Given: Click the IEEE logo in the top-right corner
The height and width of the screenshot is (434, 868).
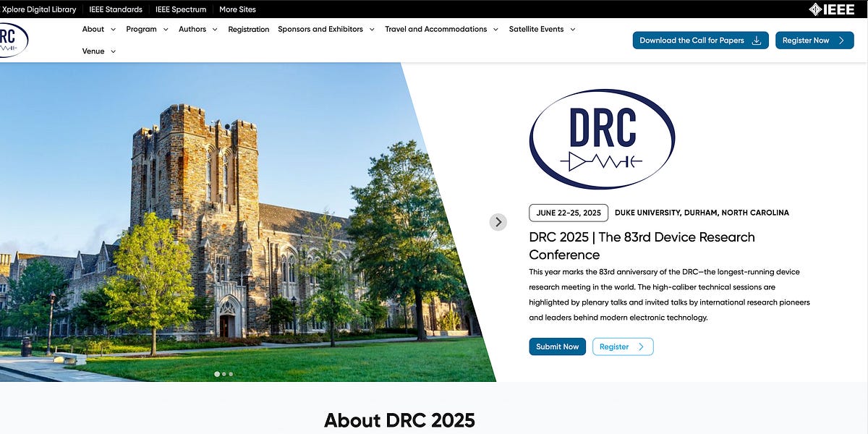Looking at the screenshot, I should [x=833, y=9].
